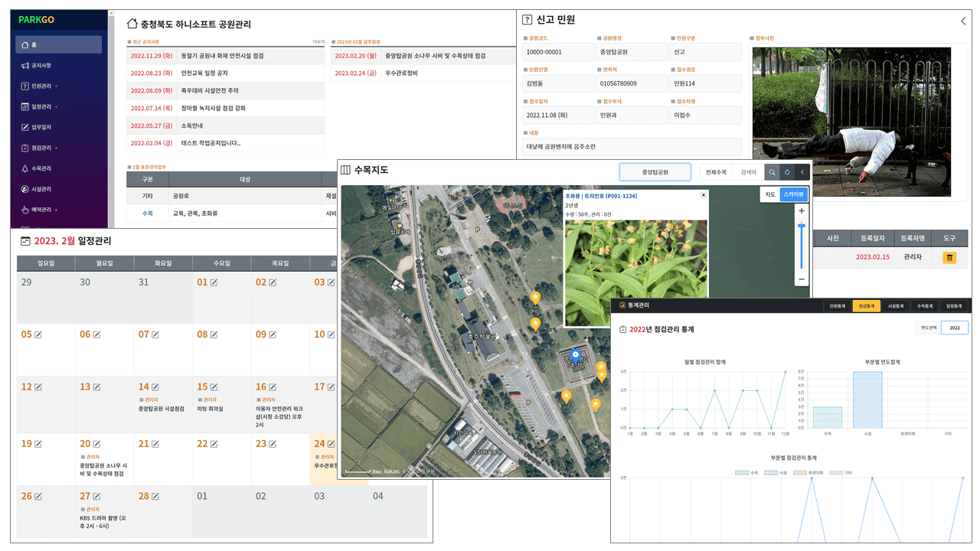Click the 01056780909 contact field

click(632, 83)
